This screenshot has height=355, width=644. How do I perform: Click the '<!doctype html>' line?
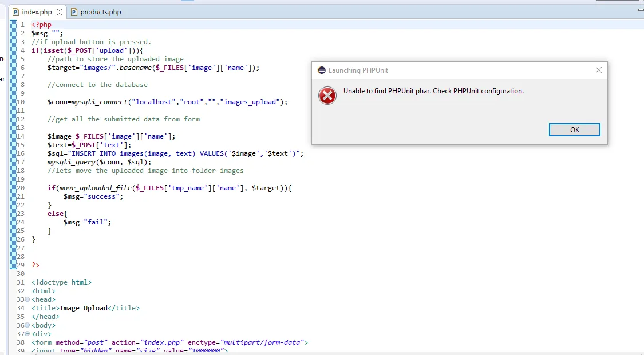pyautogui.click(x=62, y=282)
